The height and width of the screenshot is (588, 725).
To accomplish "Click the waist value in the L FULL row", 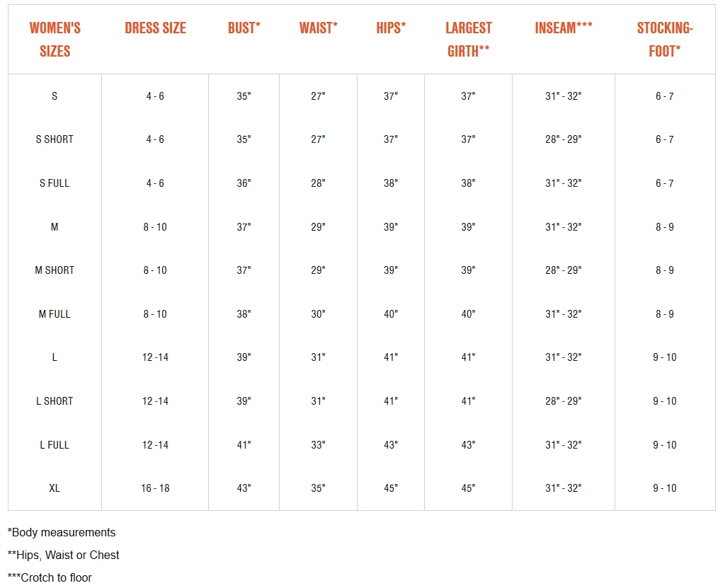I will point(318,445).
